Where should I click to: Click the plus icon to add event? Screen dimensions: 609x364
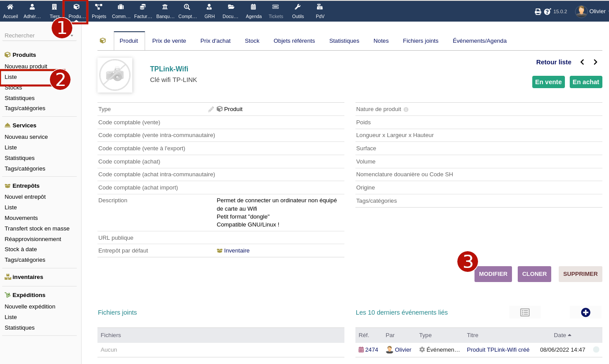click(x=586, y=312)
